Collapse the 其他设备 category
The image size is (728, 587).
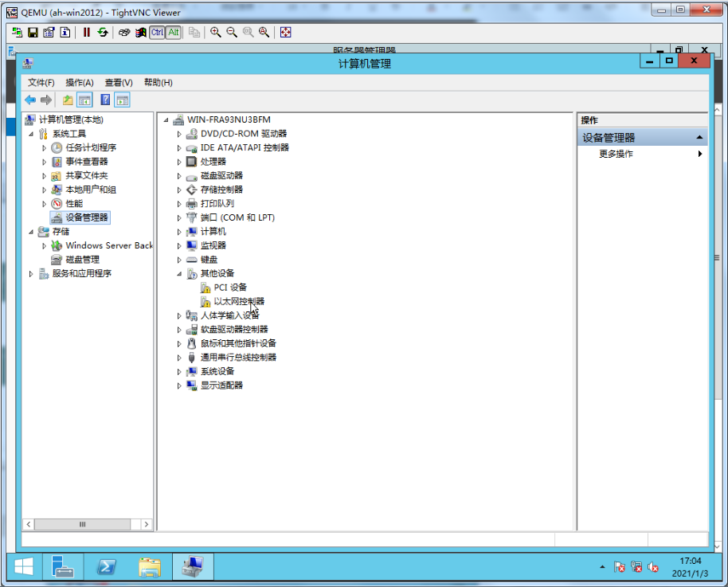[x=179, y=273]
